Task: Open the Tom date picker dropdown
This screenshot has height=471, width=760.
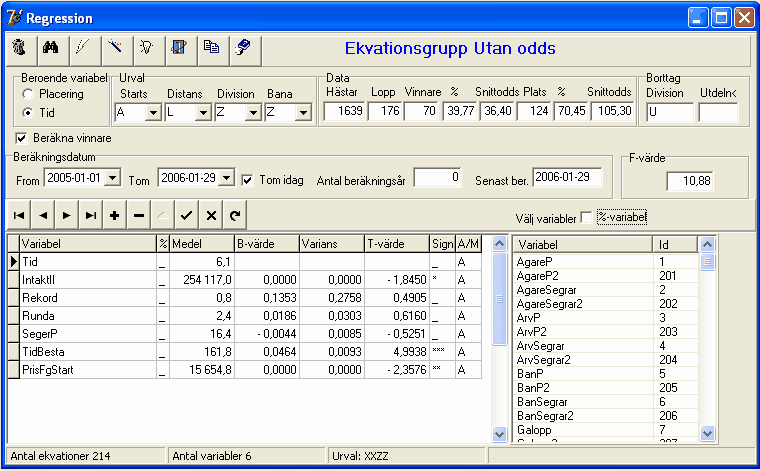Action: coord(227,178)
